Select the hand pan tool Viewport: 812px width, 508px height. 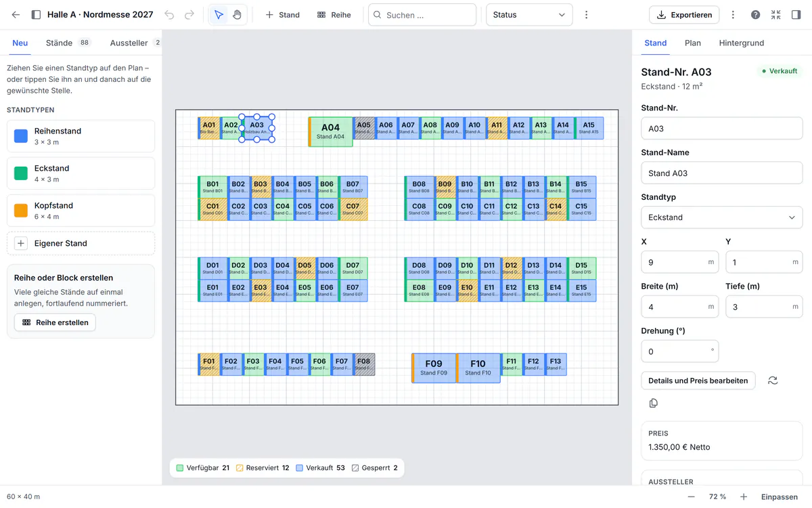tap(237, 15)
